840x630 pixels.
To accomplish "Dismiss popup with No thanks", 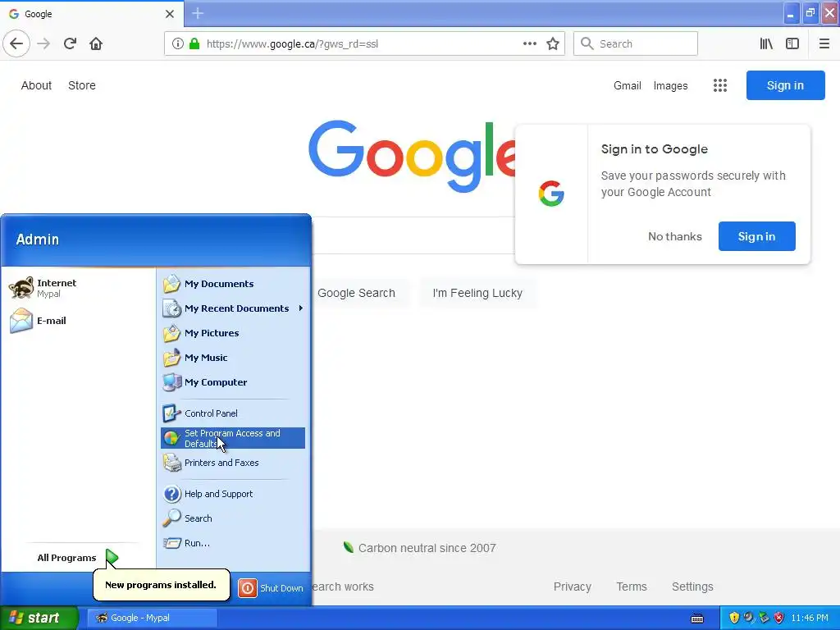I will point(674,236).
